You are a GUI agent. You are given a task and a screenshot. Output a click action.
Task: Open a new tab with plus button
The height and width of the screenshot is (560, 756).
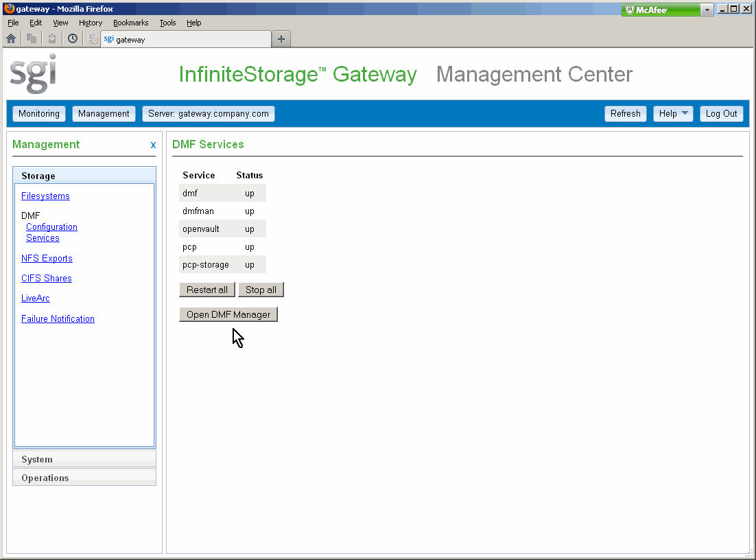point(281,39)
